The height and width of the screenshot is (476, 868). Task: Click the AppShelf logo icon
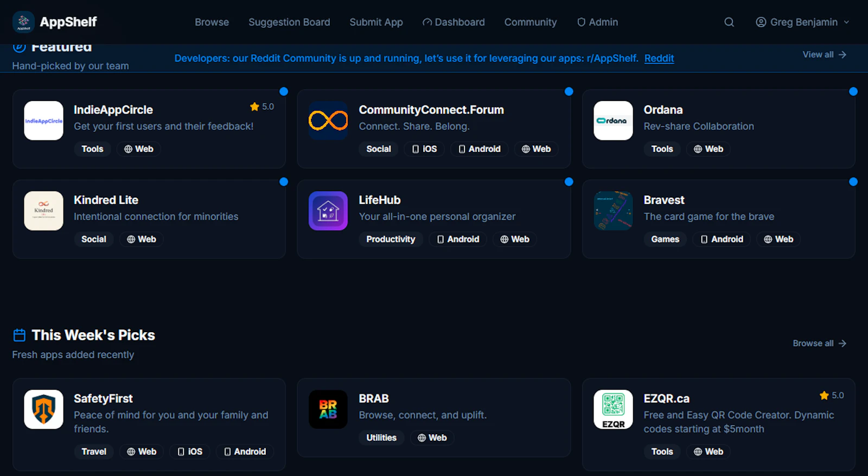coord(23,22)
